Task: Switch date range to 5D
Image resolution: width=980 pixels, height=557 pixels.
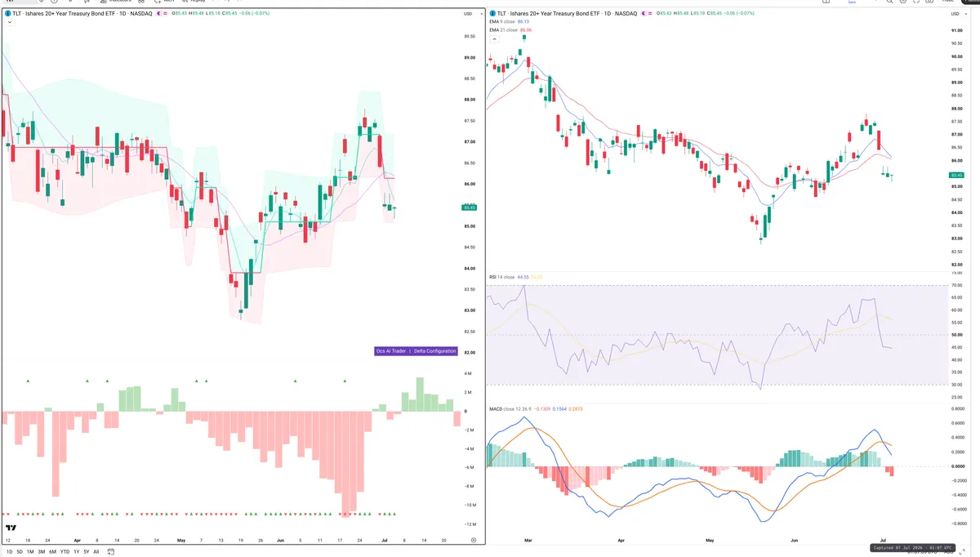Action: [20, 552]
